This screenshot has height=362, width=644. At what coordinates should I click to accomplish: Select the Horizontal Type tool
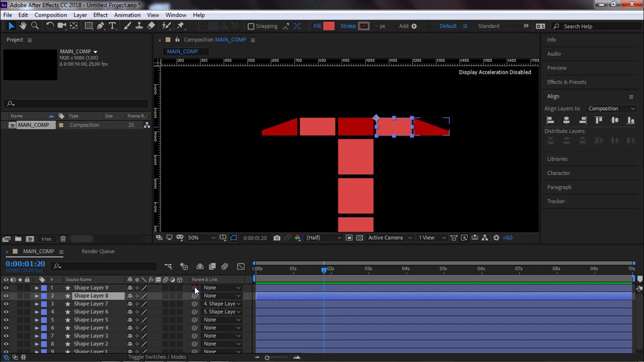click(x=113, y=26)
